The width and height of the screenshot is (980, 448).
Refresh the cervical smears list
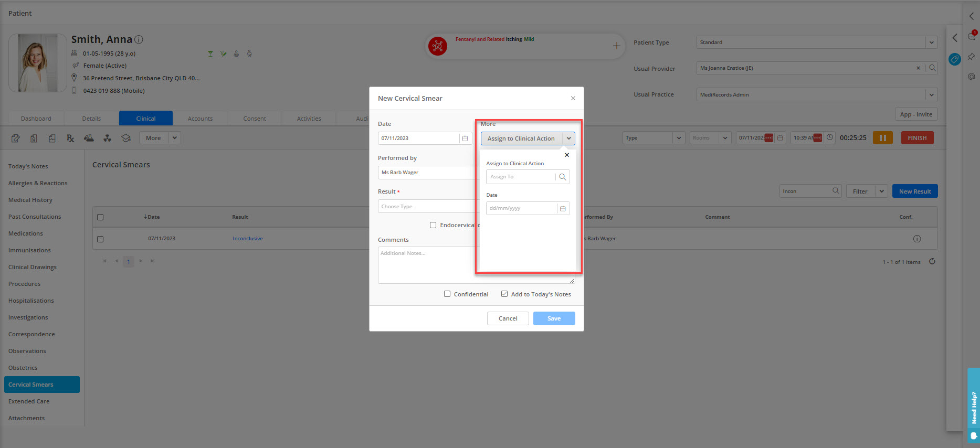pyautogui.click(x=932, y=261)
